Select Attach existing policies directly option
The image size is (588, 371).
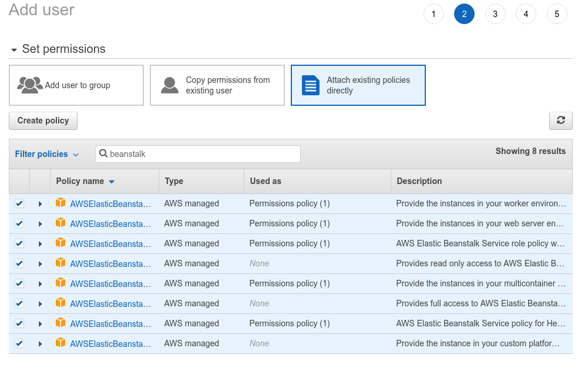tap(358, 85)
